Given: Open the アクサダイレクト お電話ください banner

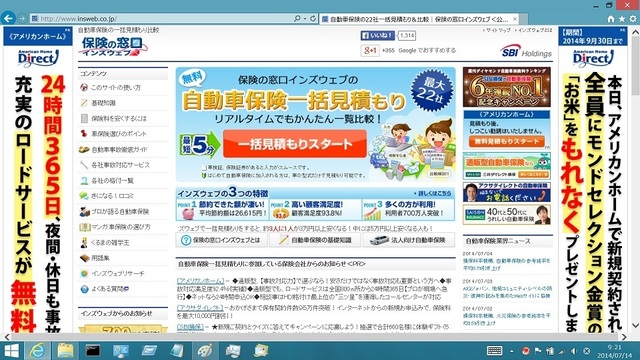Looking at the screenshot, I should pyautogui.click(x=507, y=192).
